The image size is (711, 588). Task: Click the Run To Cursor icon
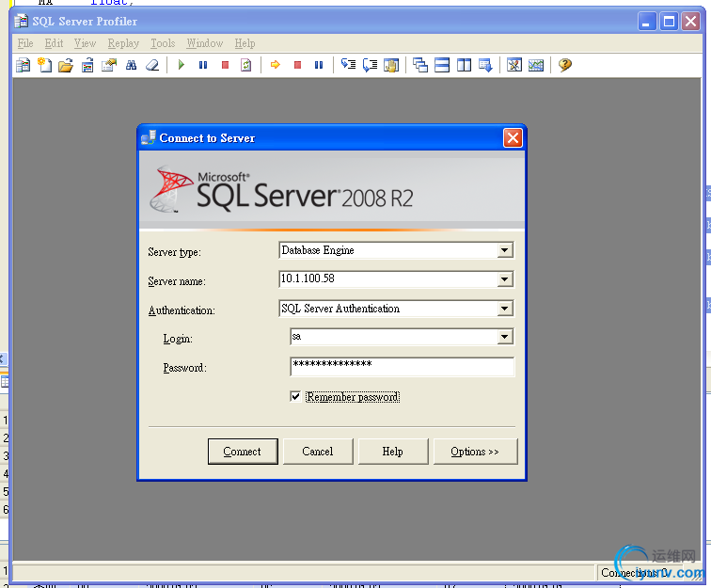coord(370,65)
